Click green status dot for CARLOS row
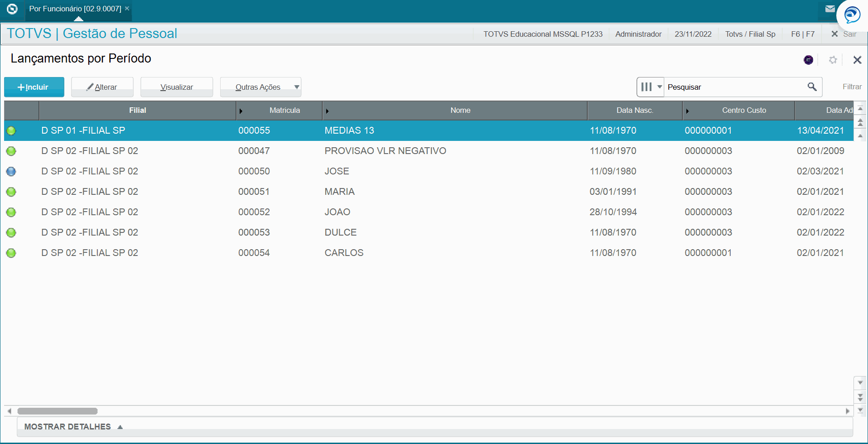Viewport: 868px width, 444px height. (x=11, y=253)
